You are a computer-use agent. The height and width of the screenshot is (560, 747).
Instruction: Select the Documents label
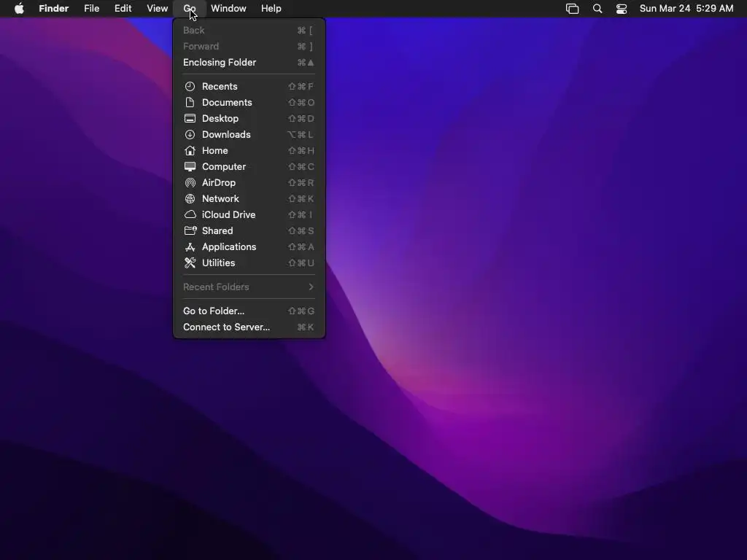227,102
